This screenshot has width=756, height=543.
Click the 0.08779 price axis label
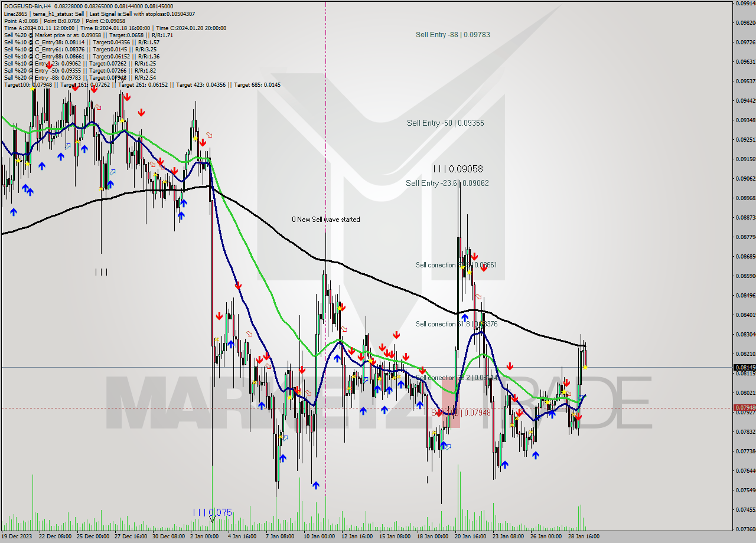pos(745,237)
